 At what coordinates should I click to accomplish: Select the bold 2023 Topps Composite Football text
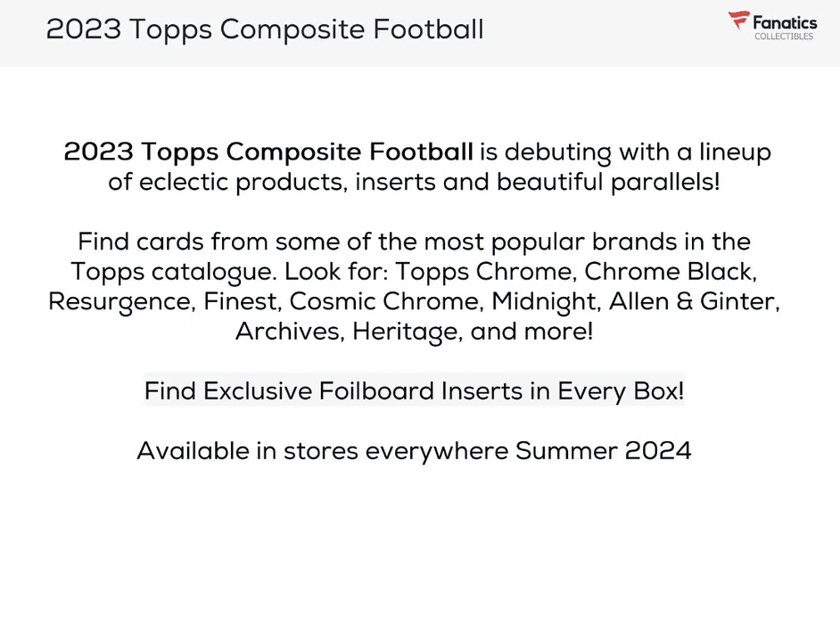268,152
